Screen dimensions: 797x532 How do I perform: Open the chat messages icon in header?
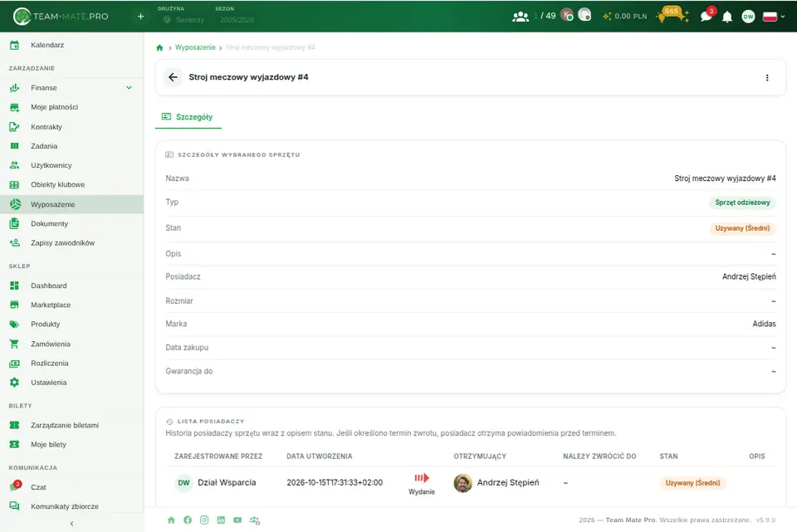707,16
